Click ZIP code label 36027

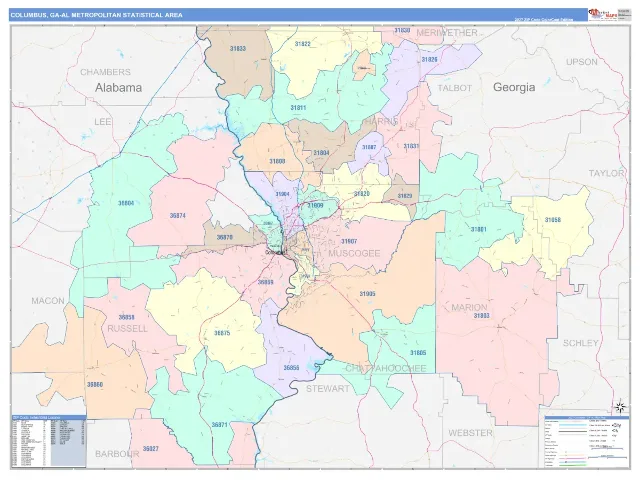[x=150, y=449]
